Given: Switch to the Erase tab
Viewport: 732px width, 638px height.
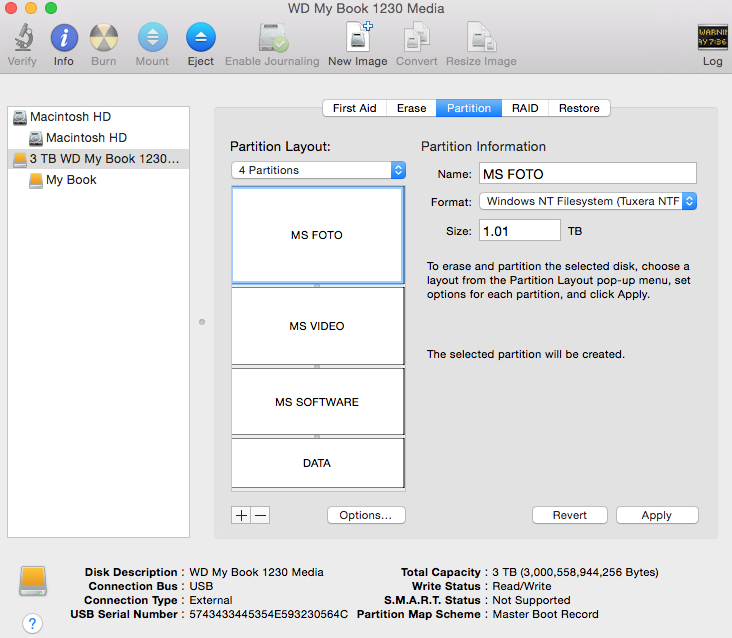Looking at the screenshot, I should tap(411, 108).
